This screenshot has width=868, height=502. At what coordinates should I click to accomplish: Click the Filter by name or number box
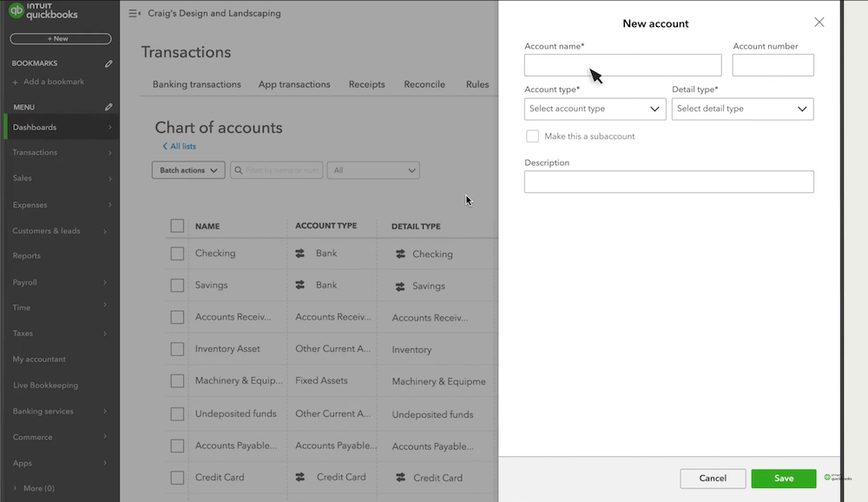(276, 170)
